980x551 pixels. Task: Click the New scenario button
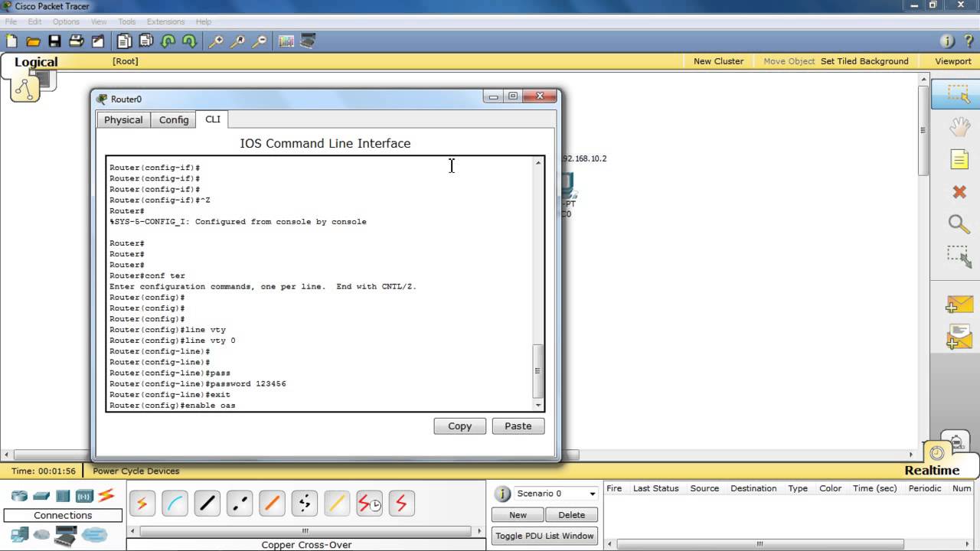tap(518, 515)
